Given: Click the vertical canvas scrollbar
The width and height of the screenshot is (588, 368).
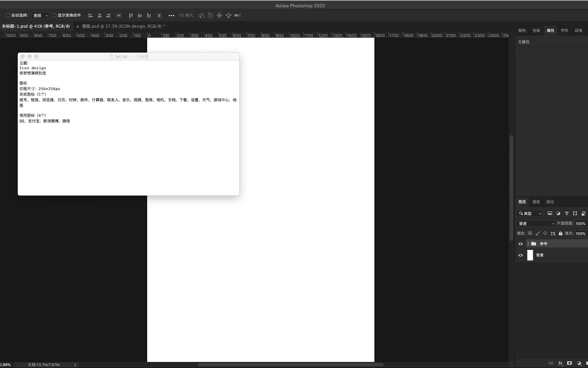Looking at the screenshot, I should click(x=511, y=188).
